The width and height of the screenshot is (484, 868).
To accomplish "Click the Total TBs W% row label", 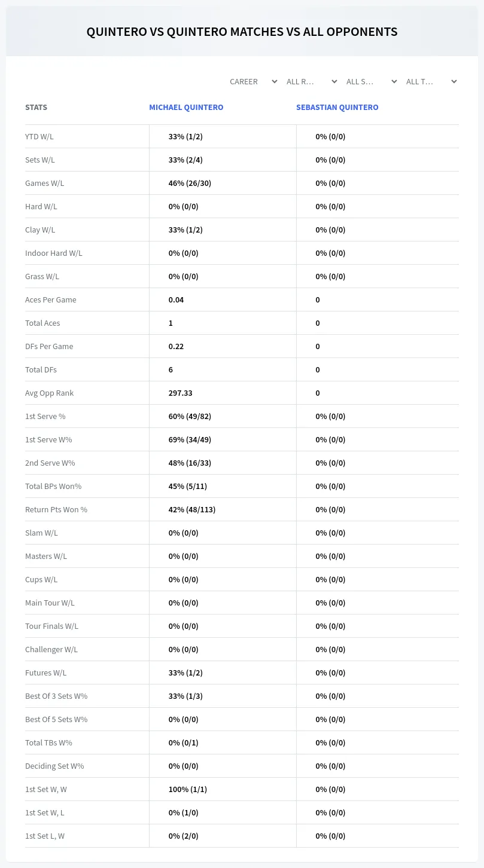I will click(48, 742).
